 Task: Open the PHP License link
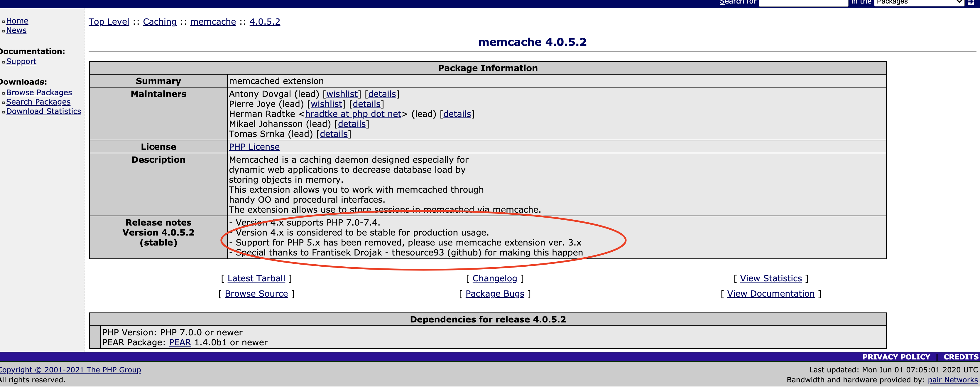point(254,147)
